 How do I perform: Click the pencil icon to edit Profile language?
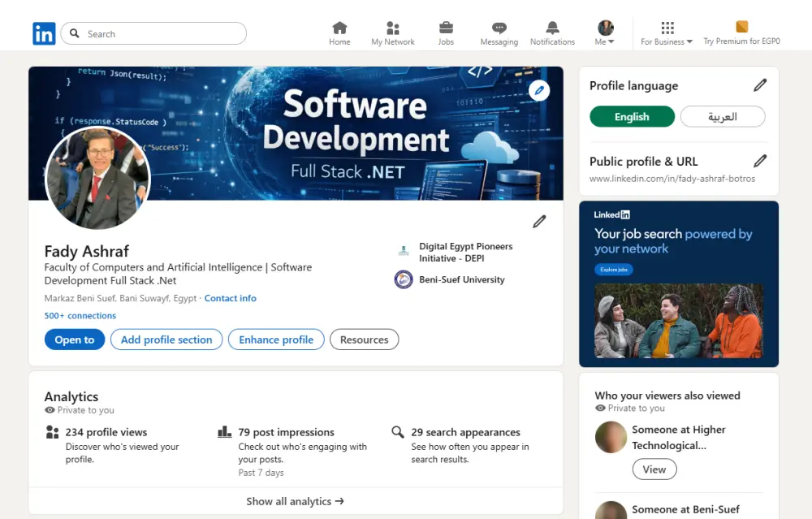click(760, 84)
